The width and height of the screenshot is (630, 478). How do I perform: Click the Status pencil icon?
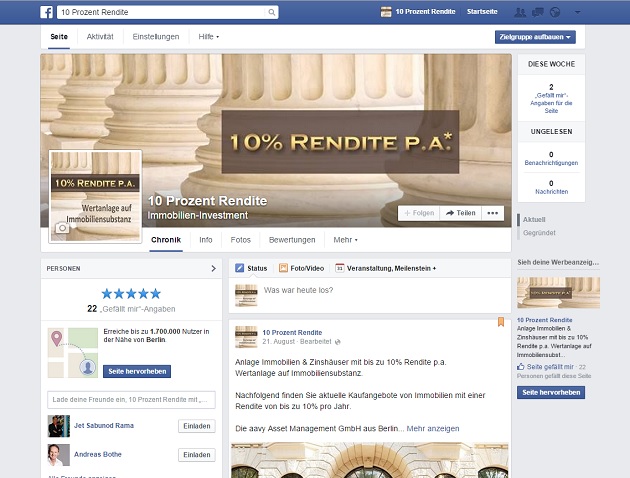click(x=239, y=268)
